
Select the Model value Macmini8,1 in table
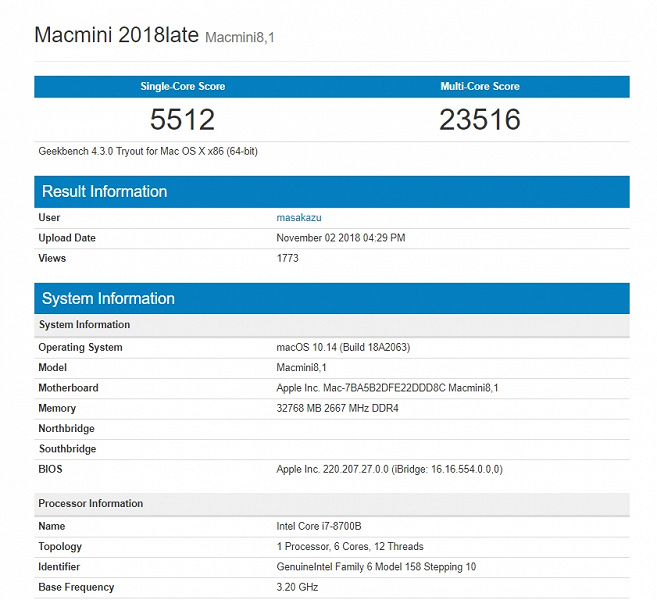(301, 367)
